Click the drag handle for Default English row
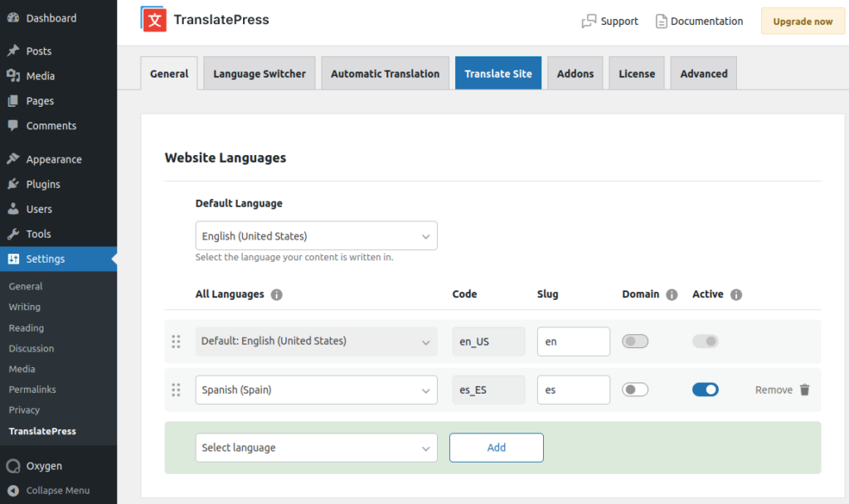Viewport: 849px width, 504px height. pyautogui.click(x=176, y=342)
